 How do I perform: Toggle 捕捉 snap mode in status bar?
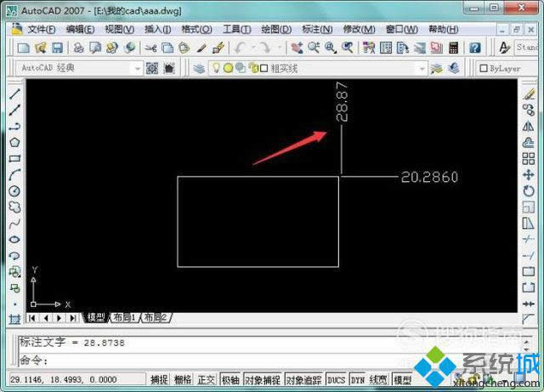point(159,380)
